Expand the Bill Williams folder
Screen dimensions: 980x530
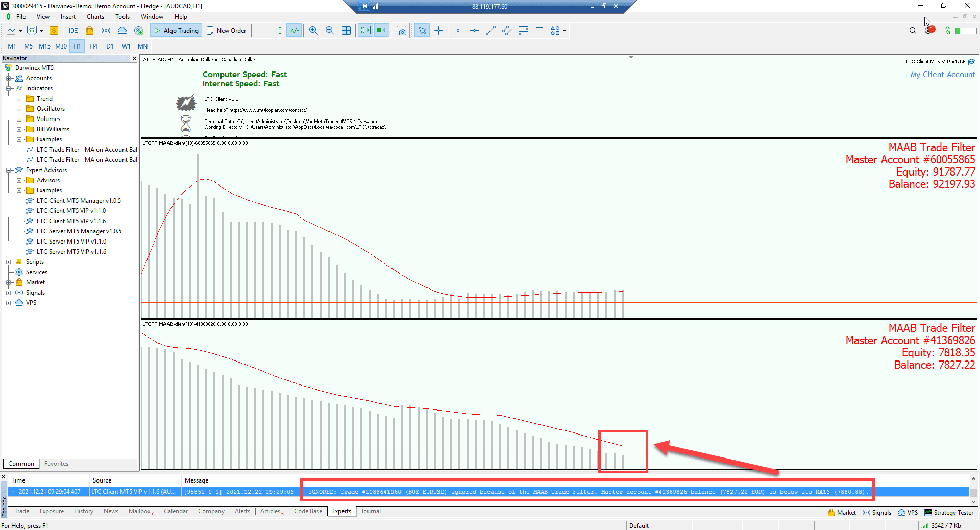[x=19, y=129]
